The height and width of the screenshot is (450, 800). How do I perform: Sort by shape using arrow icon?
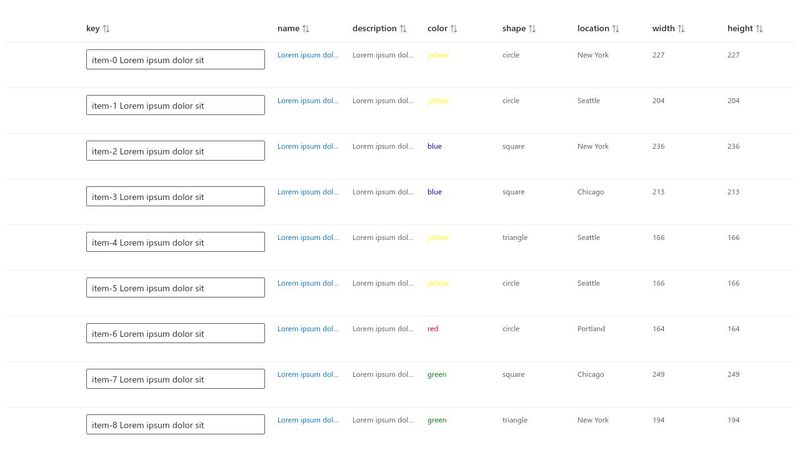532,29
